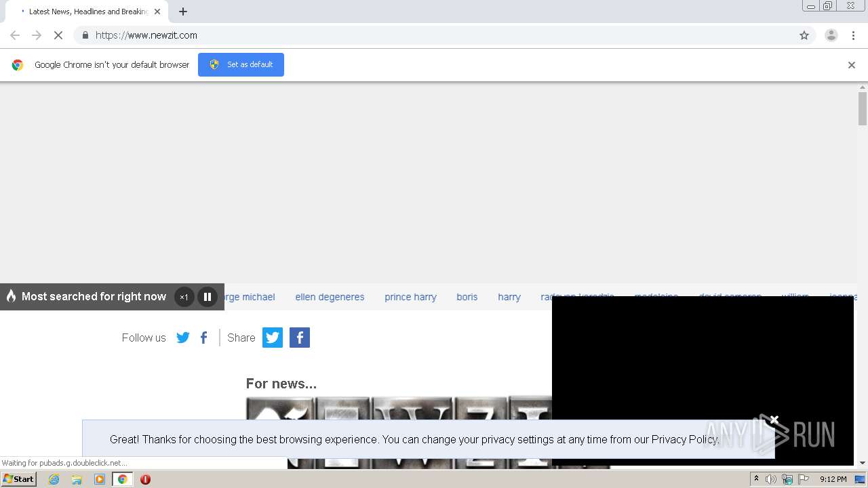
Task: Click the forward navigation arrow
Action: pos(37,35)
